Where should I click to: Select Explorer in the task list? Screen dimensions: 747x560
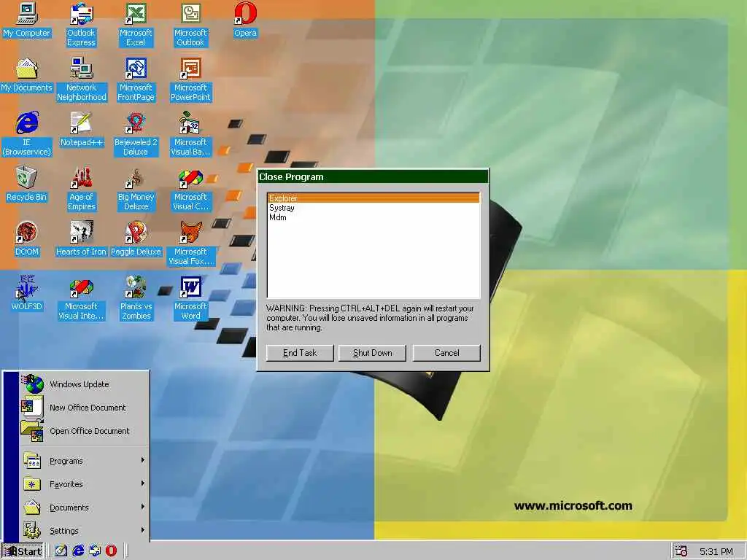[x=373, y=198]
